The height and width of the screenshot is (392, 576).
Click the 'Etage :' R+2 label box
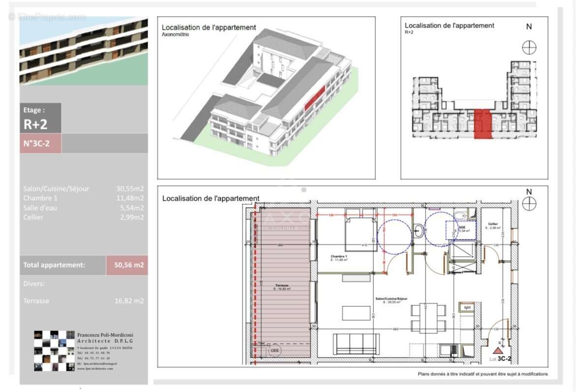[40, 118]
